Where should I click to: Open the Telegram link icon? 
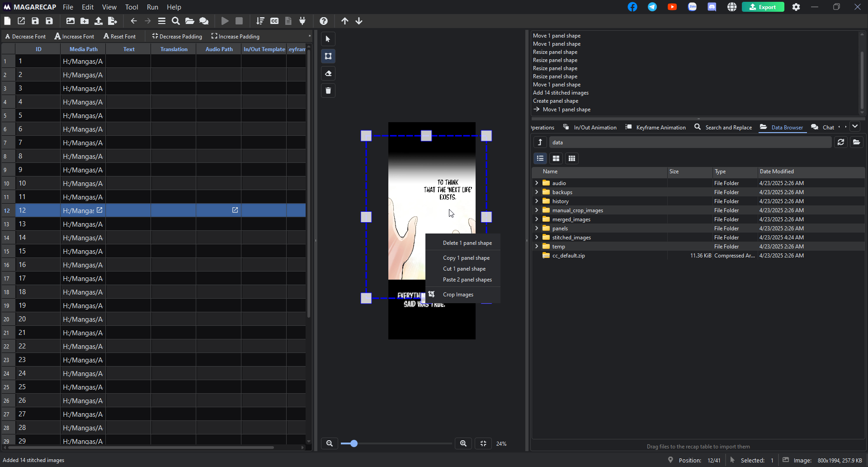point(652,7)
